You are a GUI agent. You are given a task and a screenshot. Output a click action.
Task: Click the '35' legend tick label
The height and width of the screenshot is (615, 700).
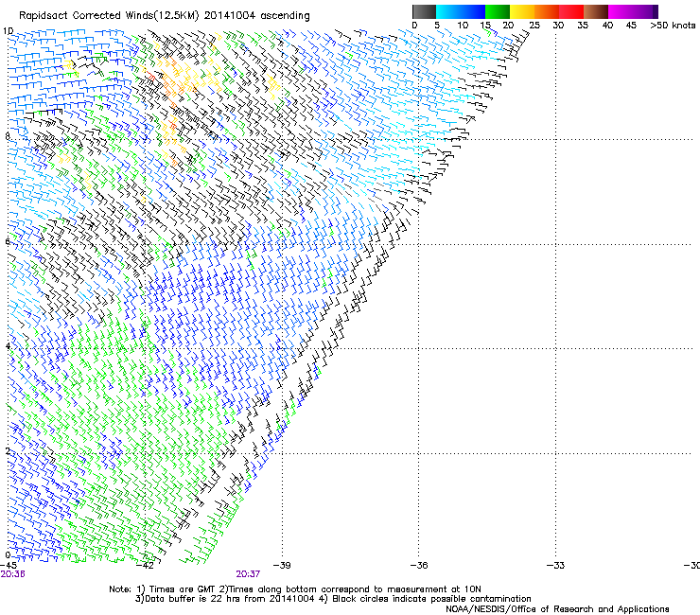coord(583,26)
